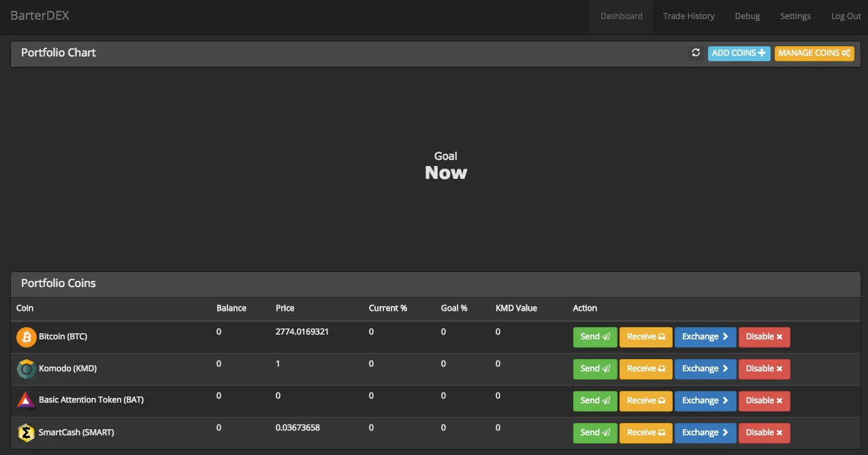This screenshot has width=868, height=455.
Task: Click the SmartCash (SMART) name
Action: (x=76, y=433)
